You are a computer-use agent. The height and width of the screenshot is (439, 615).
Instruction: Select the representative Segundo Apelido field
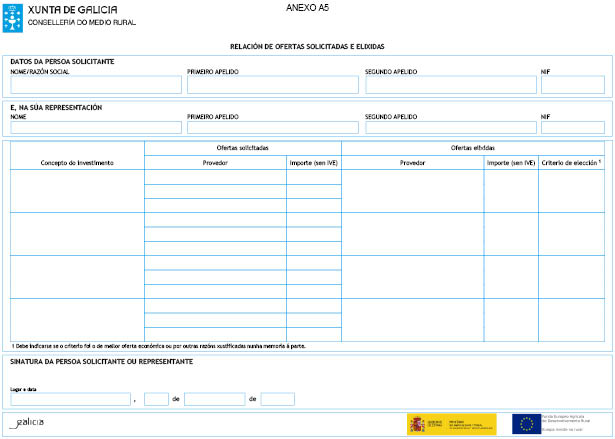[450, 128]
